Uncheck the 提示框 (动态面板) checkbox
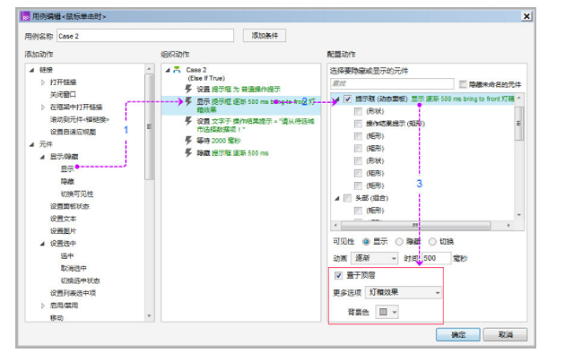 (x=347, y=99)
